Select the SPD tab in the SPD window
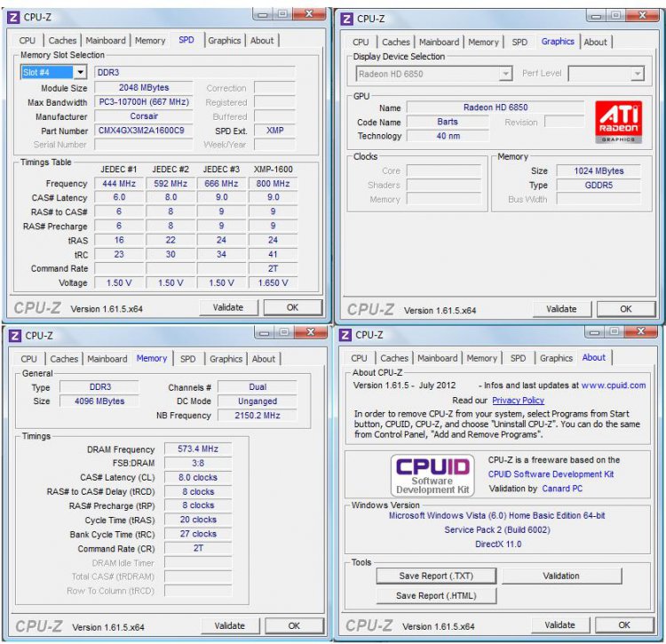 click(186, 40)
